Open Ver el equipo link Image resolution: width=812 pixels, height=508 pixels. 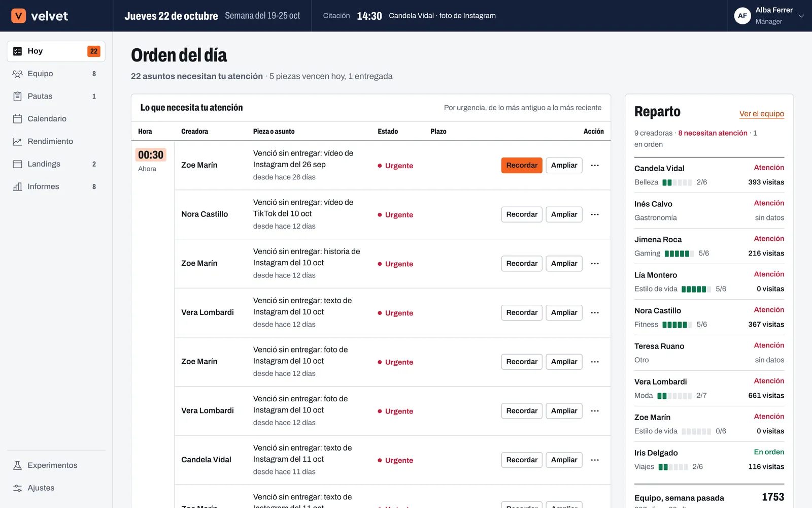point(762,114)
